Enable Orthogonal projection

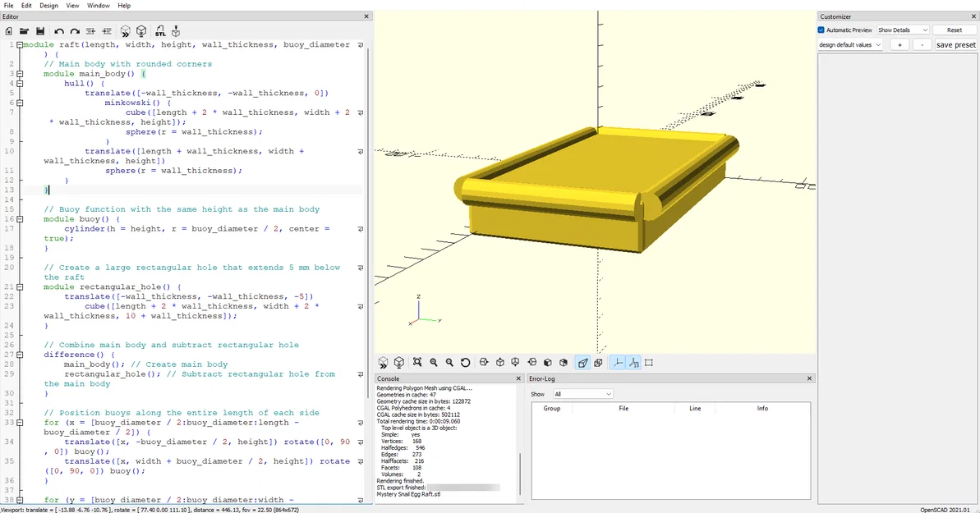(598, 363)
